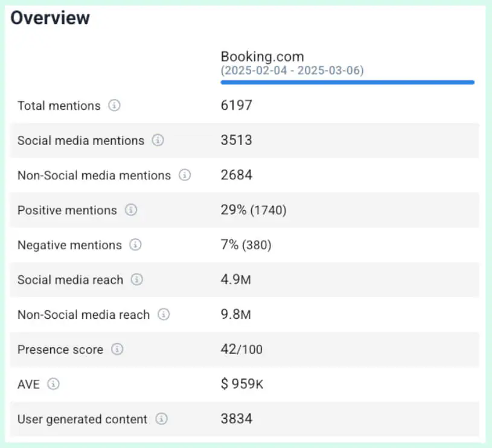Open info tooltip for Non-Social media mentions
The width and height of the screenshot is (492, 448).
click(185, 175)
